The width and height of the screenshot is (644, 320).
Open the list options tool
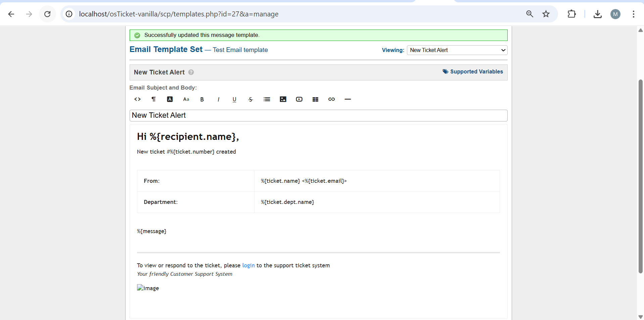(x=267, y=99)
